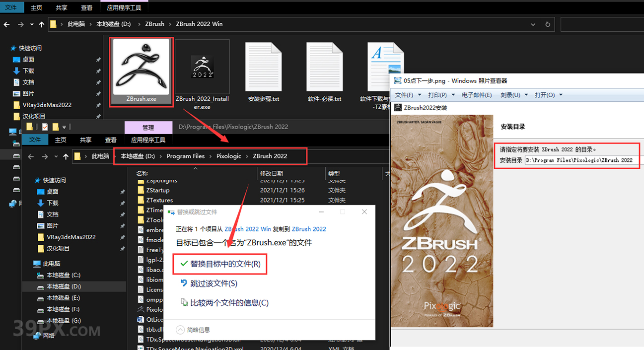Select the ZBrush.exe file icon
The height and width of the screenshot is (350, 644).
point(142,67)
